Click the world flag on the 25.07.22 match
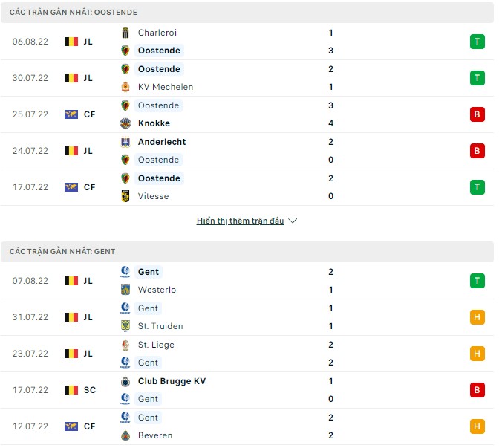The height and width of the screenshot is (448, 502). [71, 114]
